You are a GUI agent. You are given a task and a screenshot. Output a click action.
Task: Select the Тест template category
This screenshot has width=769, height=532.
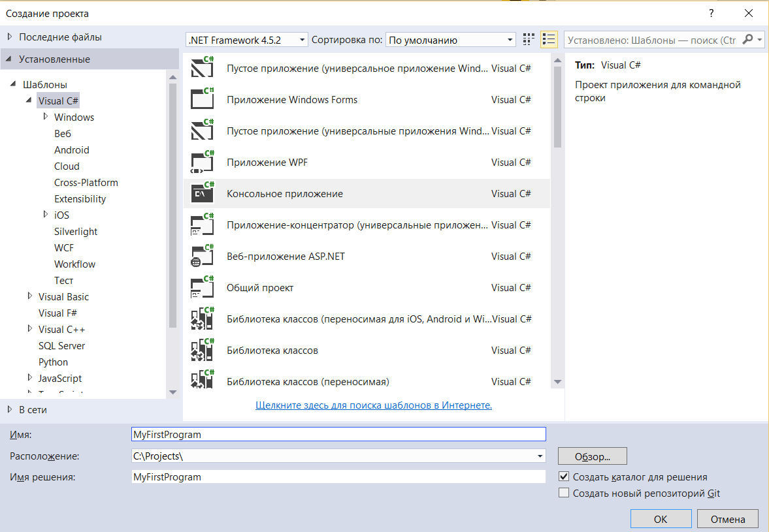[64, 280]
